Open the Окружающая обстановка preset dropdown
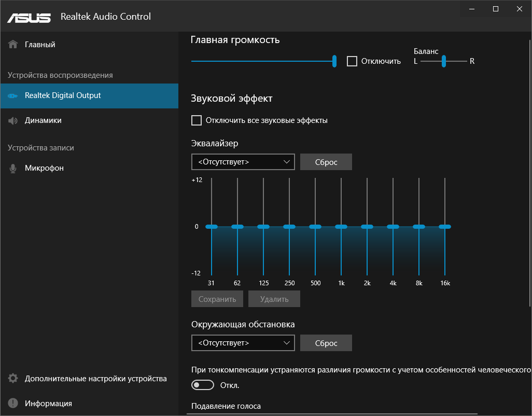This screenshot has height=416, width=532. [243, 343]
